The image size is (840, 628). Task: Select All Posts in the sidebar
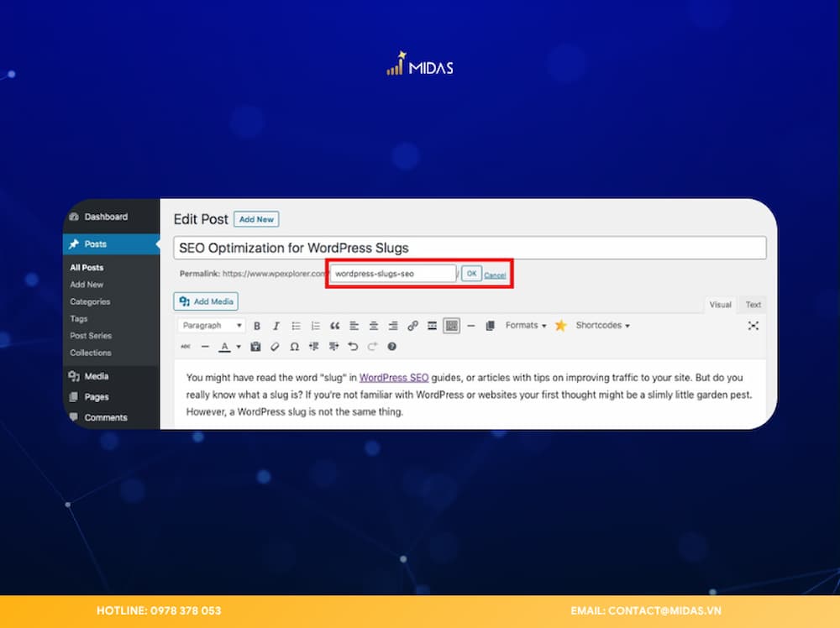click(x=87, y=268)
